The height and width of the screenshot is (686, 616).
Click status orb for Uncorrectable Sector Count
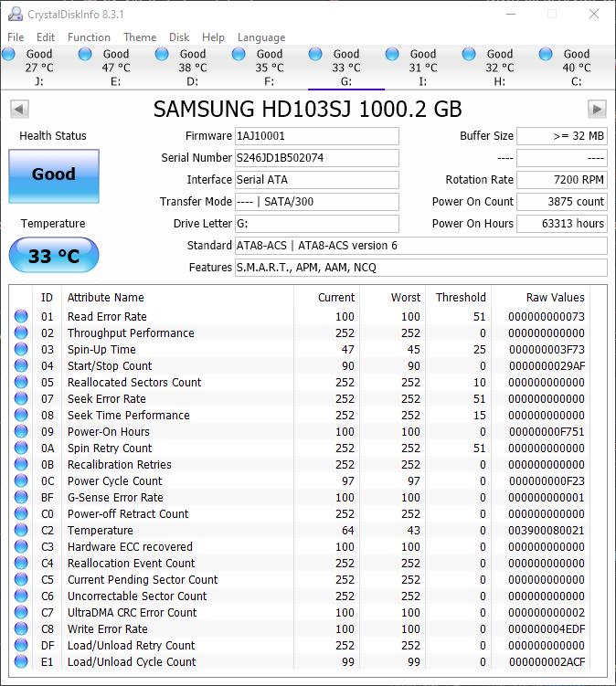point(21,596)
